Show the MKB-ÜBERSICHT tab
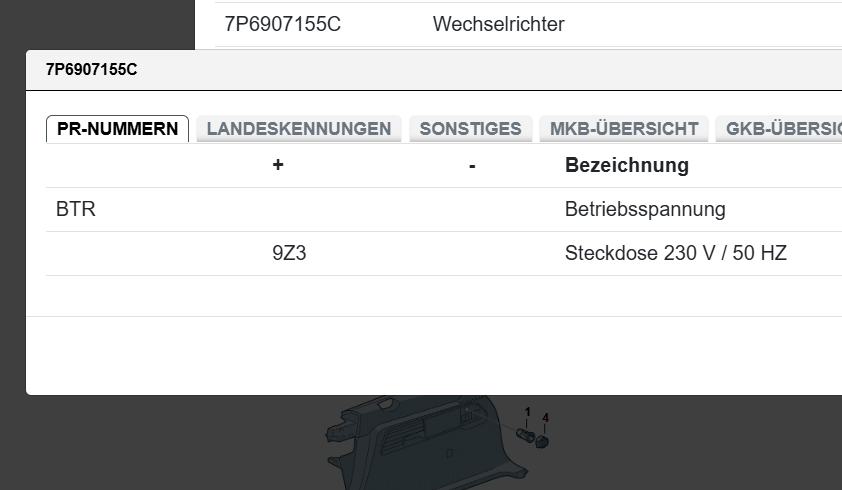This screenshot has height=490, width=842. (x=624, y=129)
